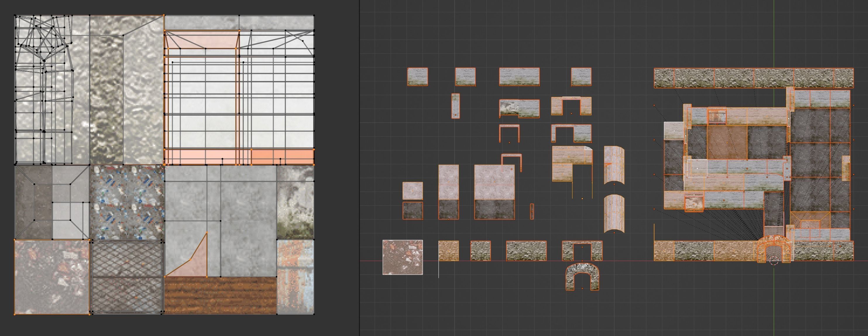Select the standalone stone arch object

click(x=582, y=277)
